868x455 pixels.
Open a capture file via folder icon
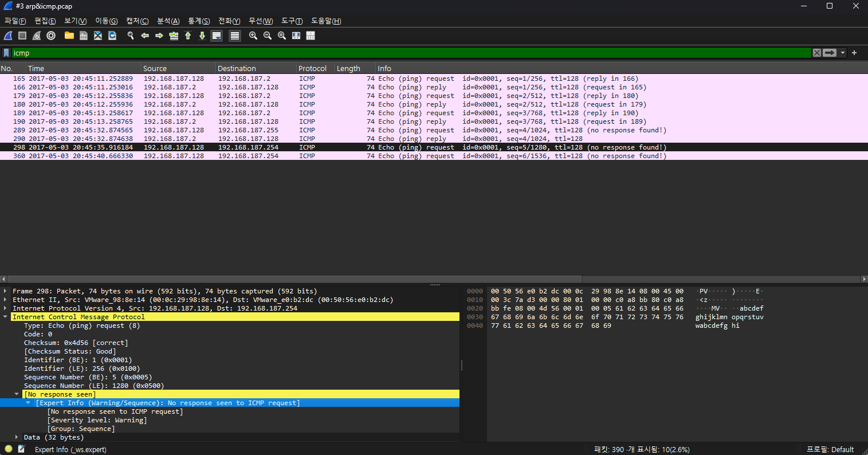(69, 36)
